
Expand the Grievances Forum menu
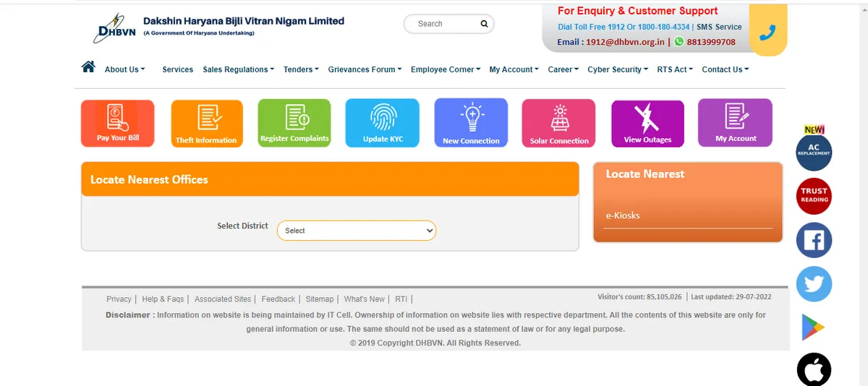(365, 69)
